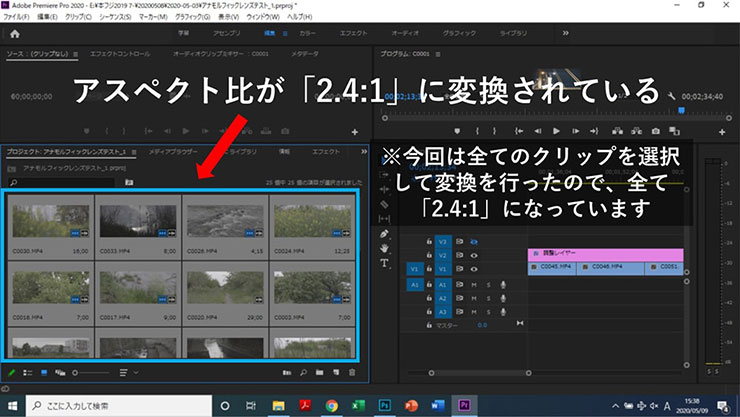Mute audio track A2
The height and width of the screenshot is (417, 740).
(x=474, y=298)
